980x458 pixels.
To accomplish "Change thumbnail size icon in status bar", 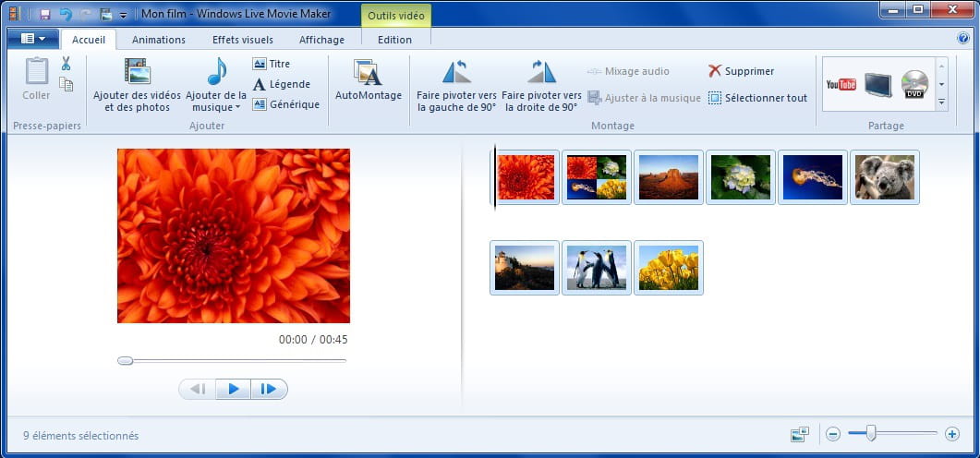I will pos(799,434).
